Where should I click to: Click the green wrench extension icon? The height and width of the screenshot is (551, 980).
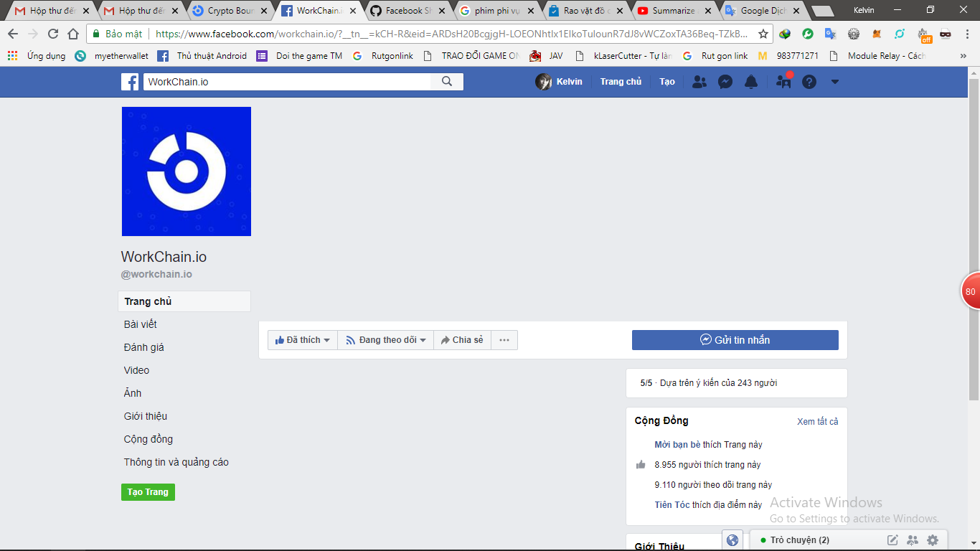click(x=808, y=34)
